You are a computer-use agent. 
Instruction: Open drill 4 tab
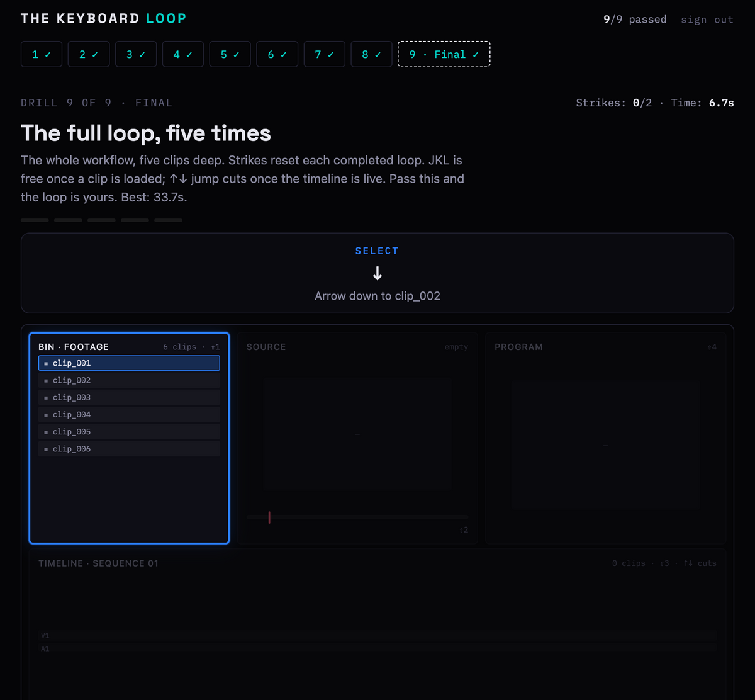point(183,54)
